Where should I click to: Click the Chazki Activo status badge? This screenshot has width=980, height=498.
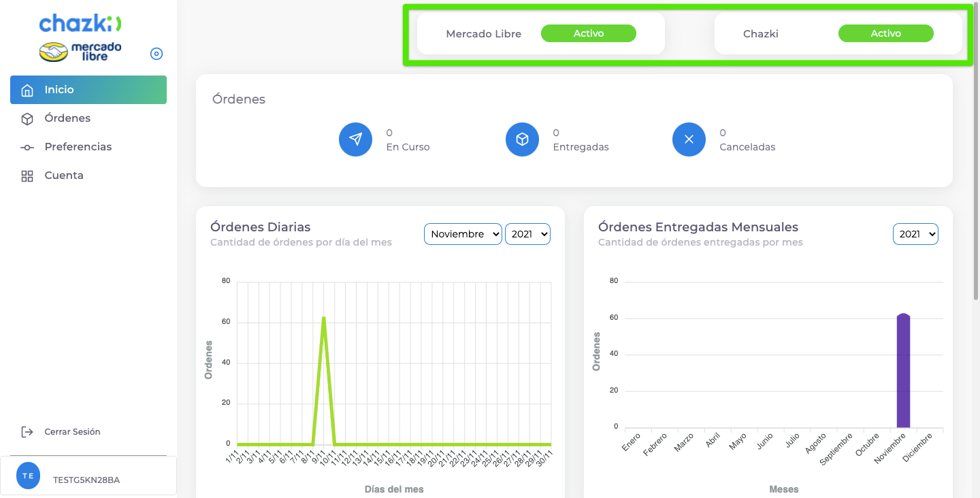[x=886, y=33]
